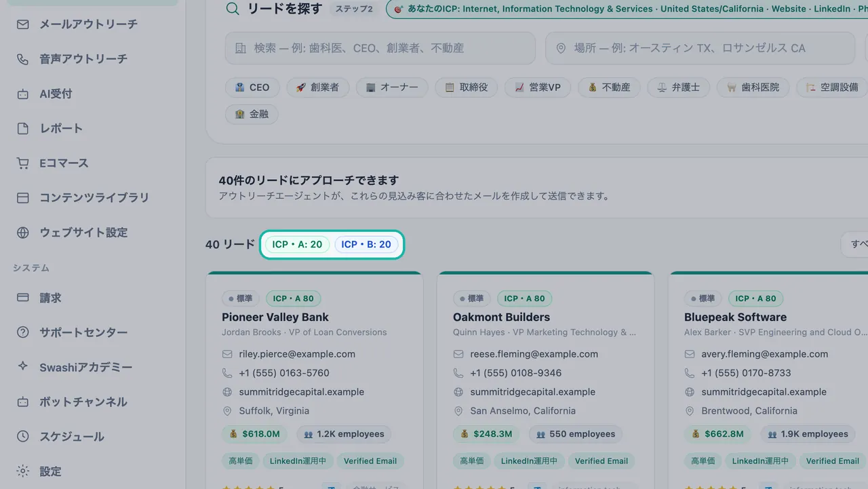
Task: Select the 不動産 filter chip
Action: point(609,87)
